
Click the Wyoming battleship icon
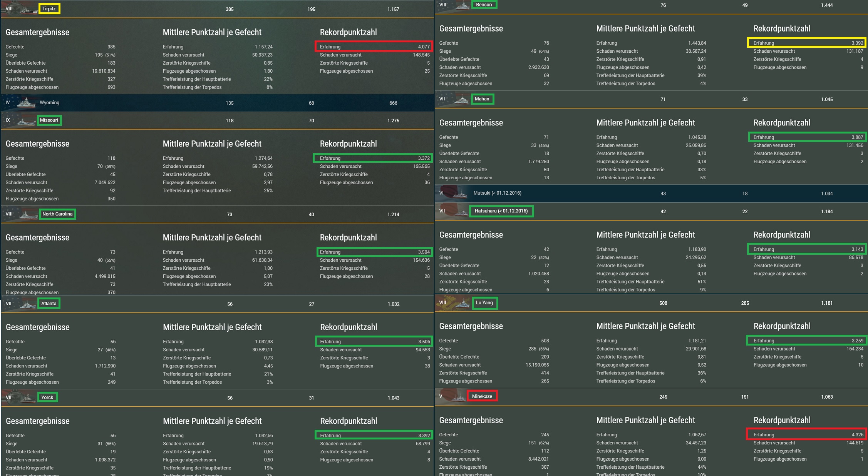coord(26,103)
